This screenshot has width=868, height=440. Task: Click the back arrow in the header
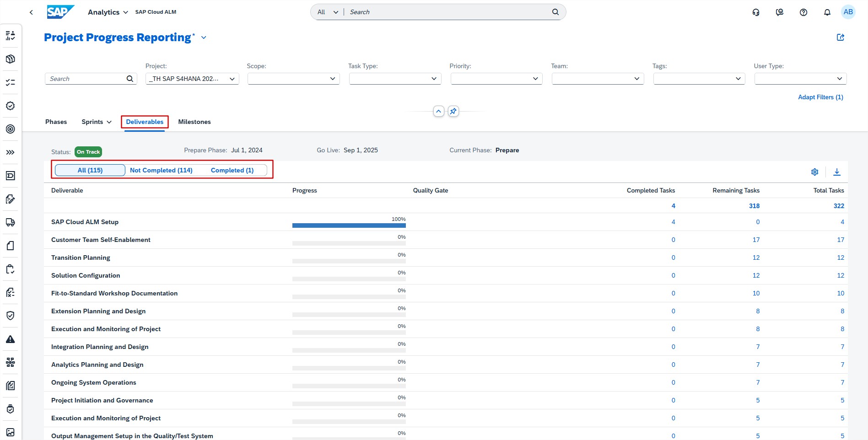pos(31,12)
